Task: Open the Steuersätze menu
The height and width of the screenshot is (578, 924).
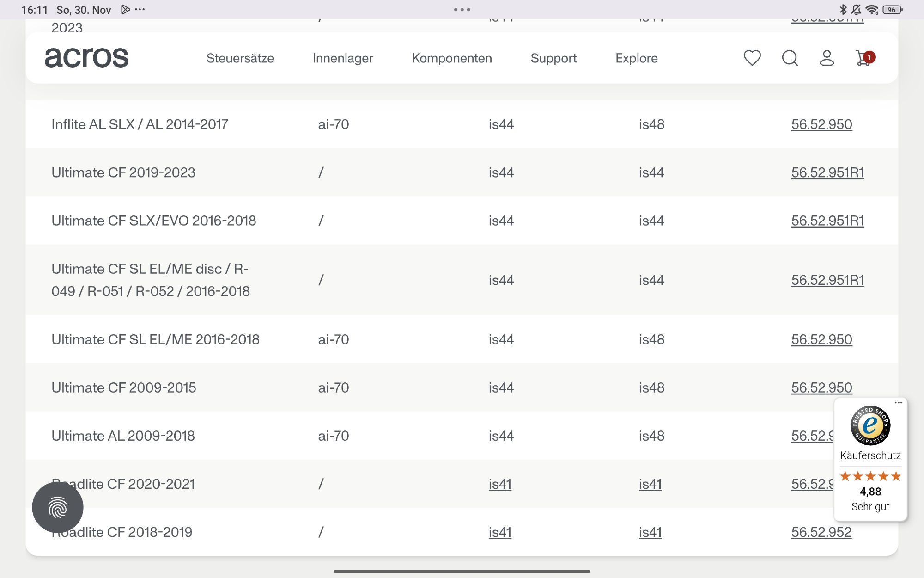Action: [240, 58]
